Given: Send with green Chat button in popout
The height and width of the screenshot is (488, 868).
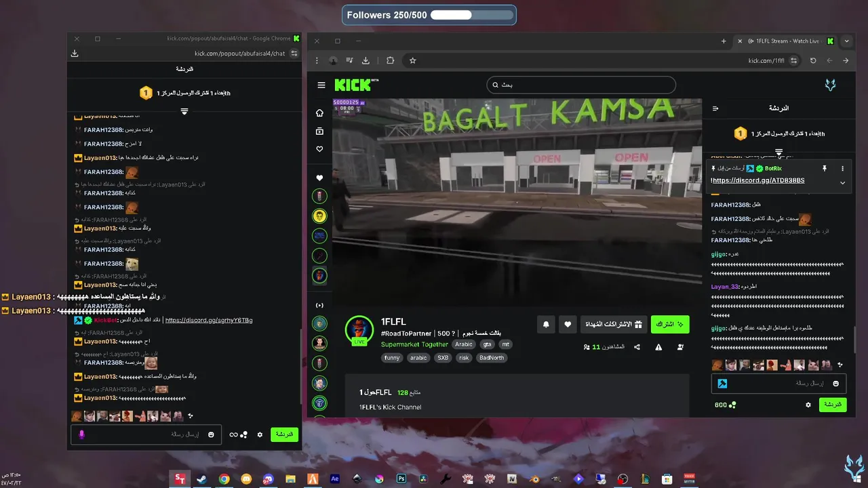Looking at the screenshot, I should click(x=284, y=434).
